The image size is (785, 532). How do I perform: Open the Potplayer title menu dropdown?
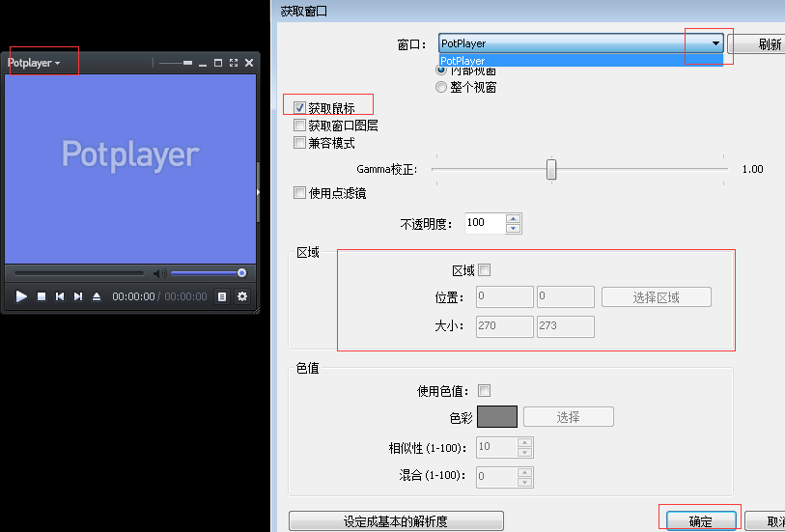(x=34, y=63)
